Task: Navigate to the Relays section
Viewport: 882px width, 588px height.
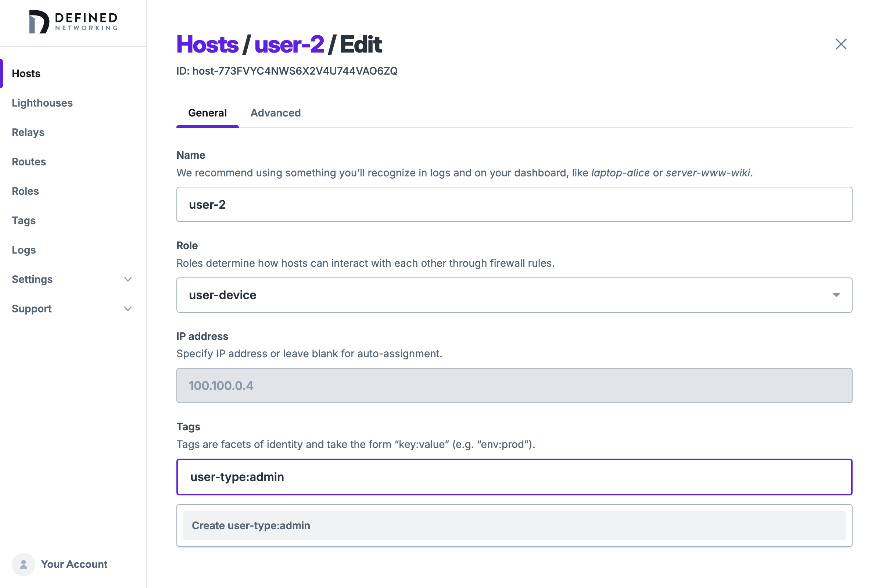Action: (28, 132)
